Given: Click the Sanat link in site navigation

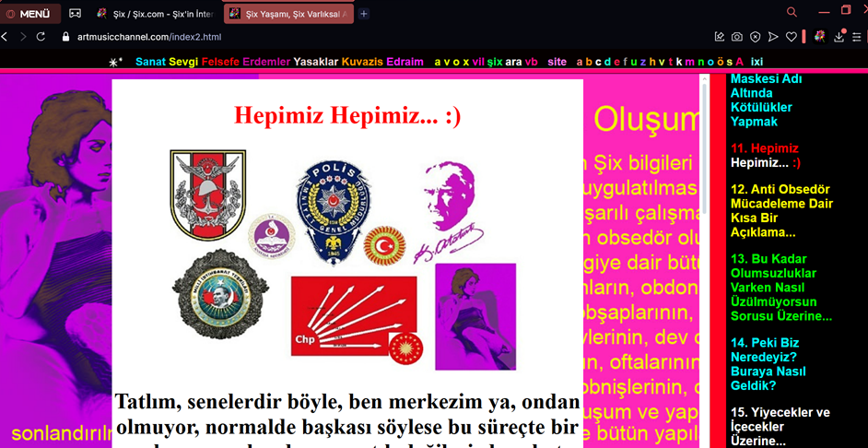Looking at the screenshot, I should click(150, 62).
